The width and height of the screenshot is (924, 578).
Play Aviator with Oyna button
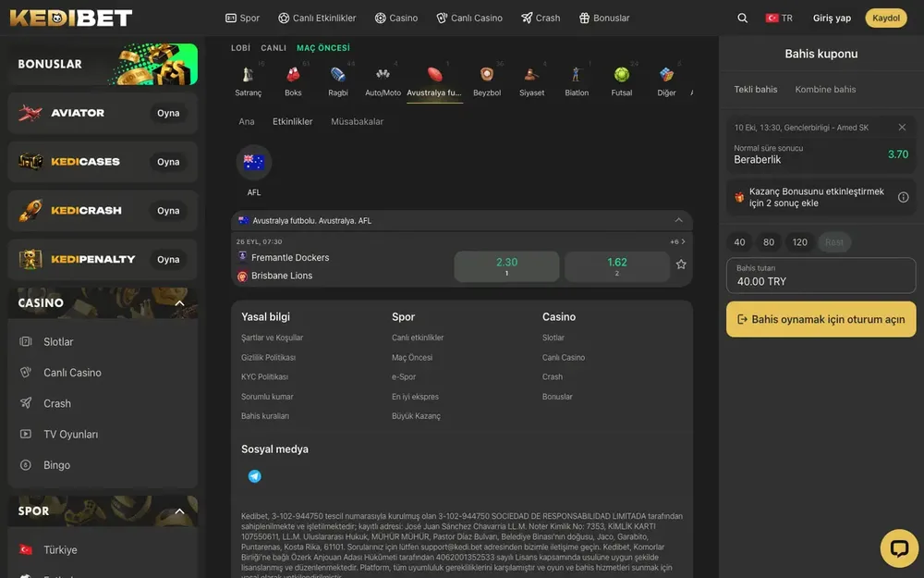[168, 113]
